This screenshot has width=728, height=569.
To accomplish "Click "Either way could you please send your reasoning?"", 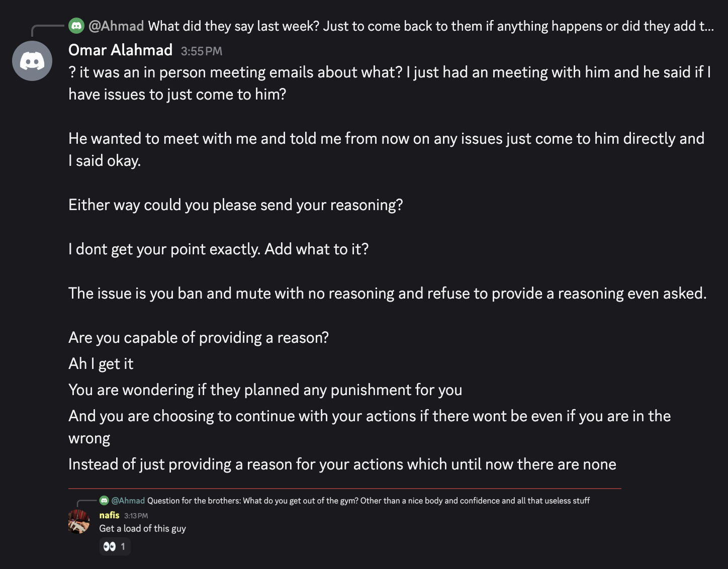I will tap(235, 205).
